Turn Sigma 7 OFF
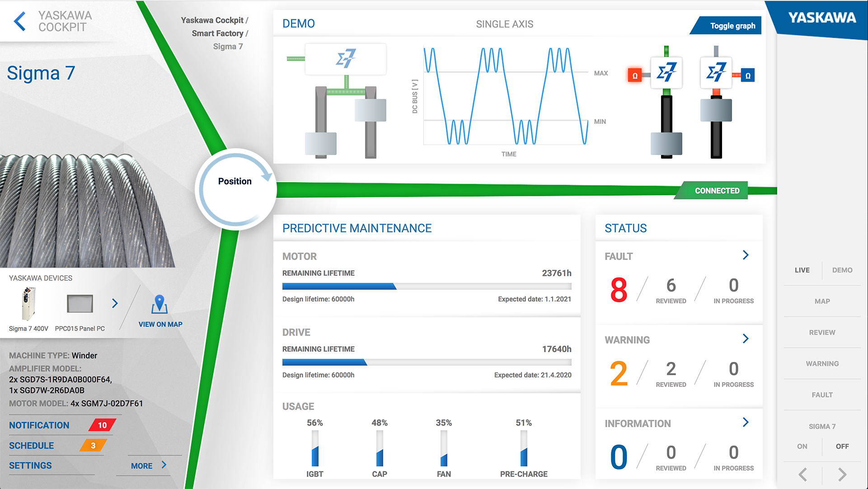Viewport: 868px width, 489px height. (842, 447)
